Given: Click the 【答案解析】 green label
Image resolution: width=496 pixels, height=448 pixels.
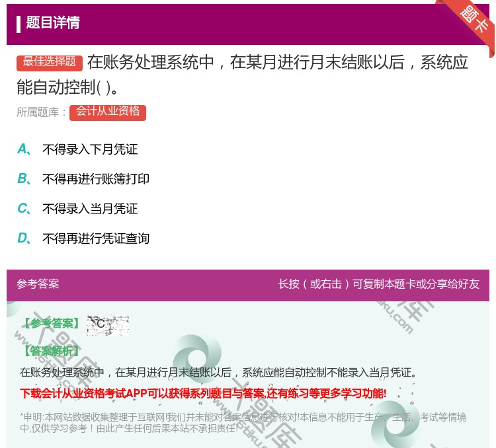Looking at the screenshot, I should point(52,351).
